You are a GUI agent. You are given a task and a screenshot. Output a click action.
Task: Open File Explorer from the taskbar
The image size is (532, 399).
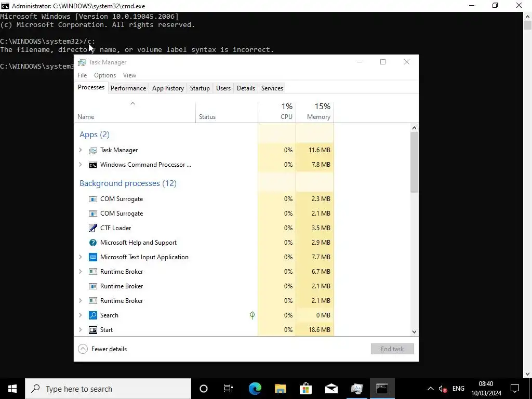(280, 389)
